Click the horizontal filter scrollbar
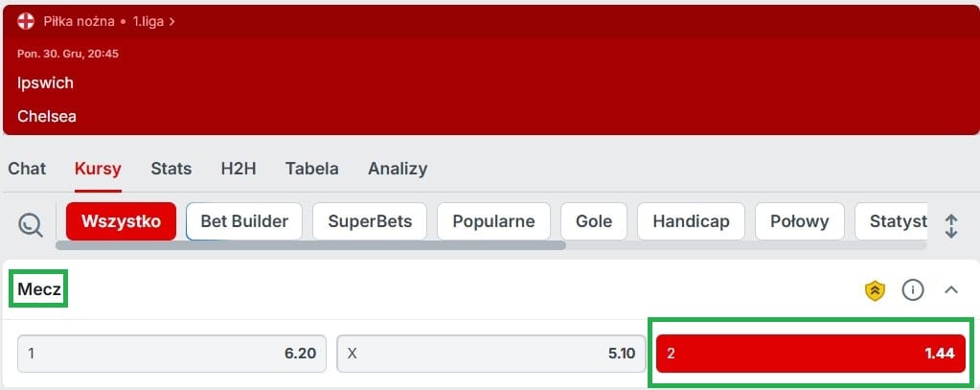This screenshot has width=980, height=390. pyautogui.click(x=310, y=245)
